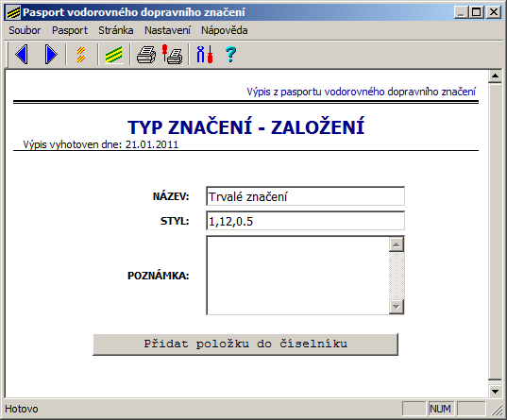Screen dimensions: 507x420
Task: Go forward with the right blue arrow
Action: 51,55
